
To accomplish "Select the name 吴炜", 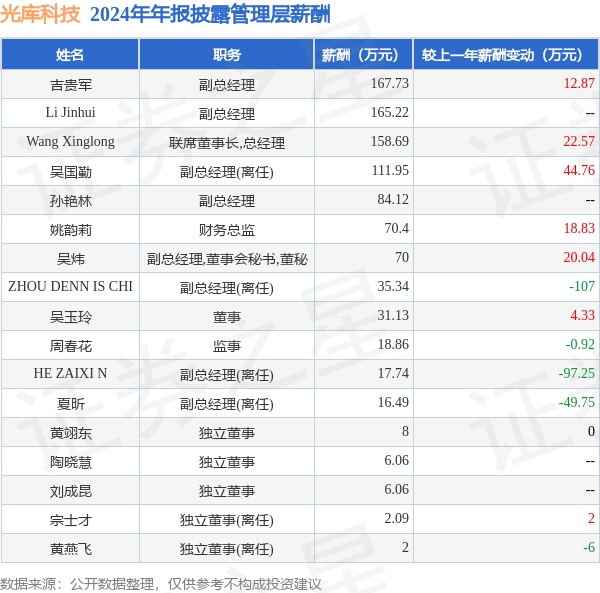I will coord(71,259).
